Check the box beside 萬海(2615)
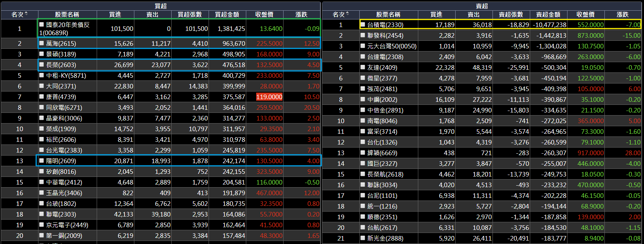Viewport: 644px width, 244px height. coord(42,43)
